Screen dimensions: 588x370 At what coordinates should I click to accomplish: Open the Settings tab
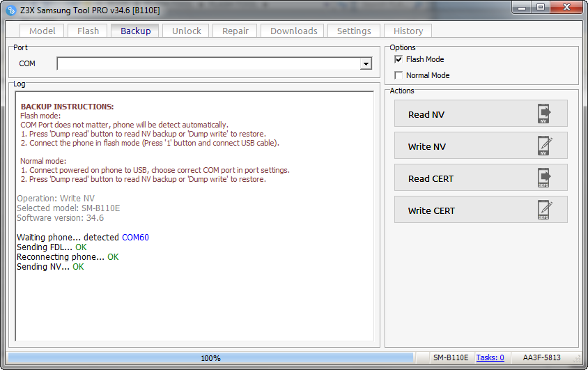(x=354, y=31)
